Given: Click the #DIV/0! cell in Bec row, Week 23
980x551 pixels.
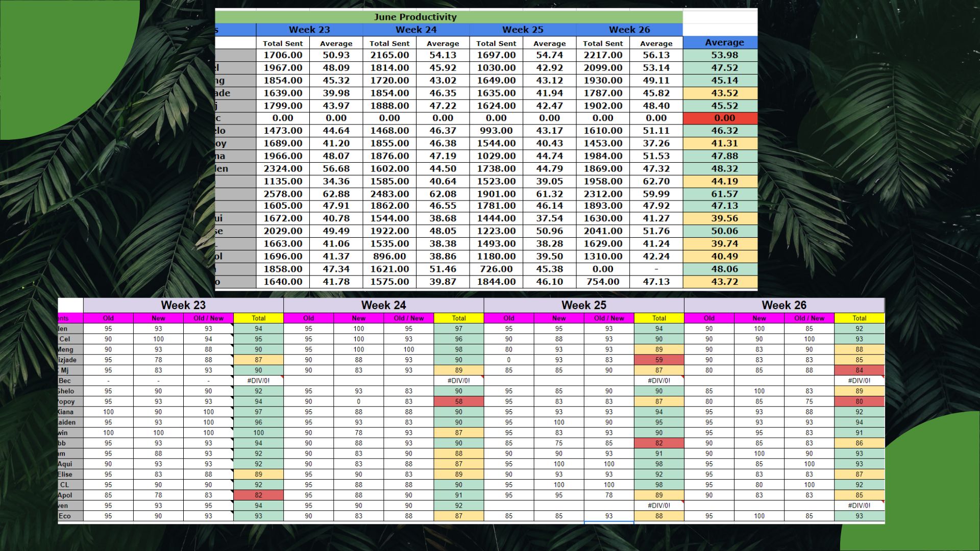Looking at the screenshot, I should click(x=258, y=381).
